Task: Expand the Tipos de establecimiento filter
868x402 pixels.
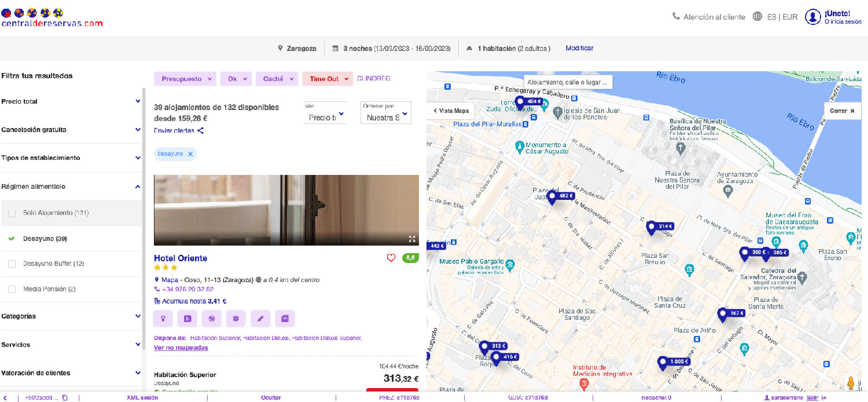Action: coord(71,158)
